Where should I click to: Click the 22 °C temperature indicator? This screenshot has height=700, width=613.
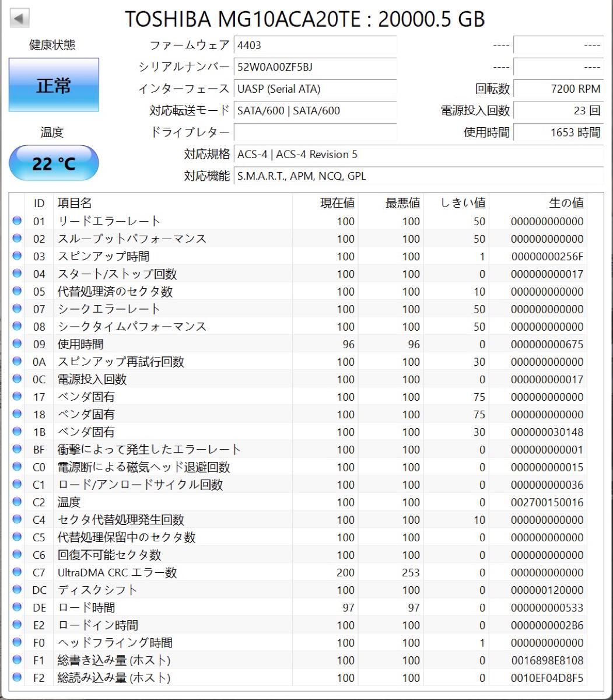pyautogui.click(x=54, y=163)
